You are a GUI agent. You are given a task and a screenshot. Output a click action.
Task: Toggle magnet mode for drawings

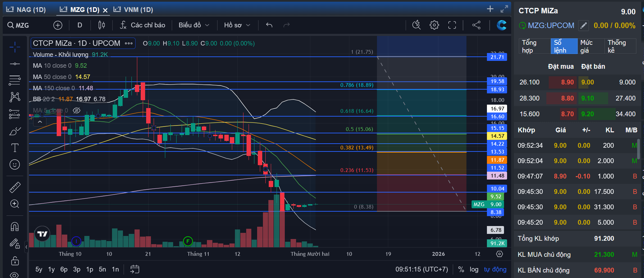15,226
